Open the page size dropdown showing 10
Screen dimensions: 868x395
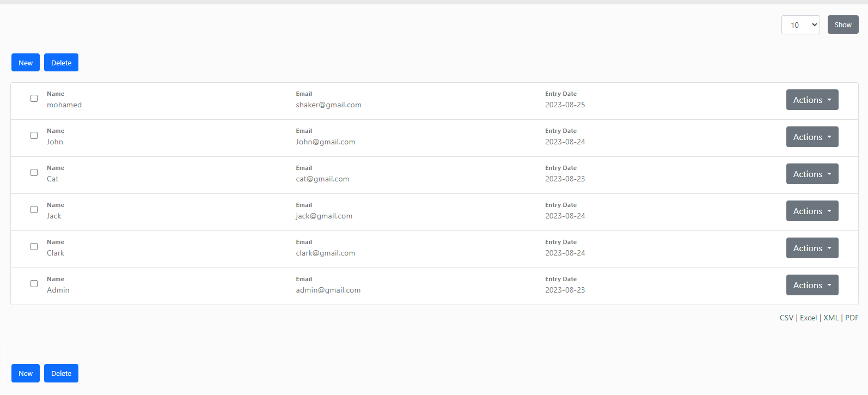point(800,25)
